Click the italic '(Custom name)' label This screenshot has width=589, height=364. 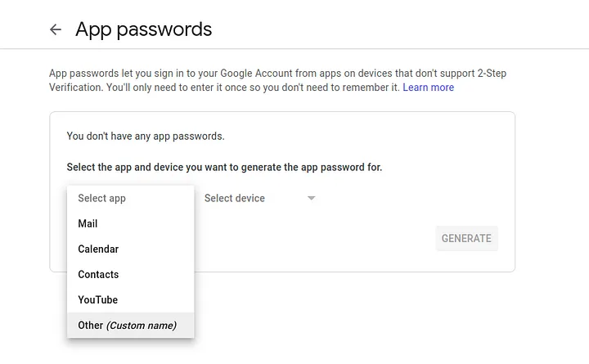pos(142,326)
